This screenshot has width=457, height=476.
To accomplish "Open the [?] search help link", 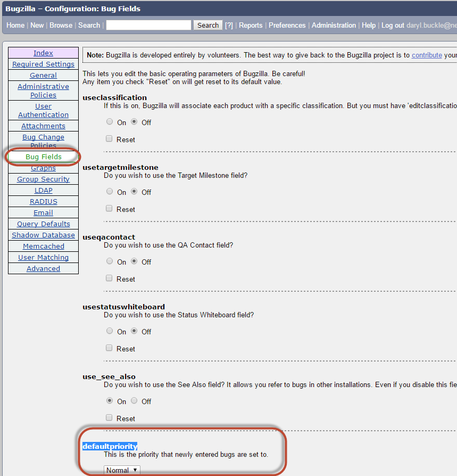I will pos(229,25).
